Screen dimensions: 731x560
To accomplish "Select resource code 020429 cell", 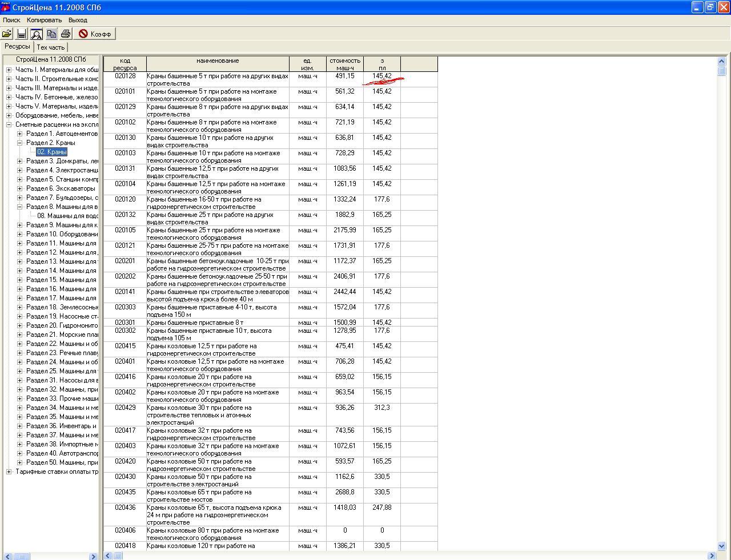I will pos(125,415).
